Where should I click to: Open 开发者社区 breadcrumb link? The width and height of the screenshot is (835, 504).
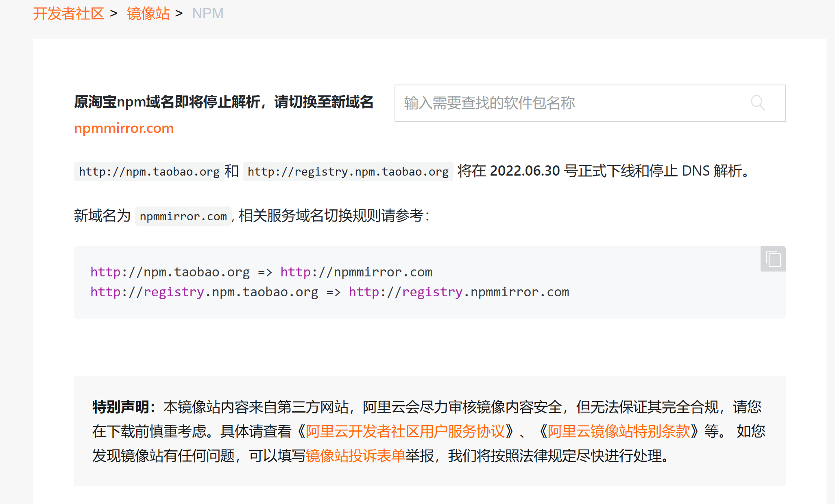(x=69, y=13)
